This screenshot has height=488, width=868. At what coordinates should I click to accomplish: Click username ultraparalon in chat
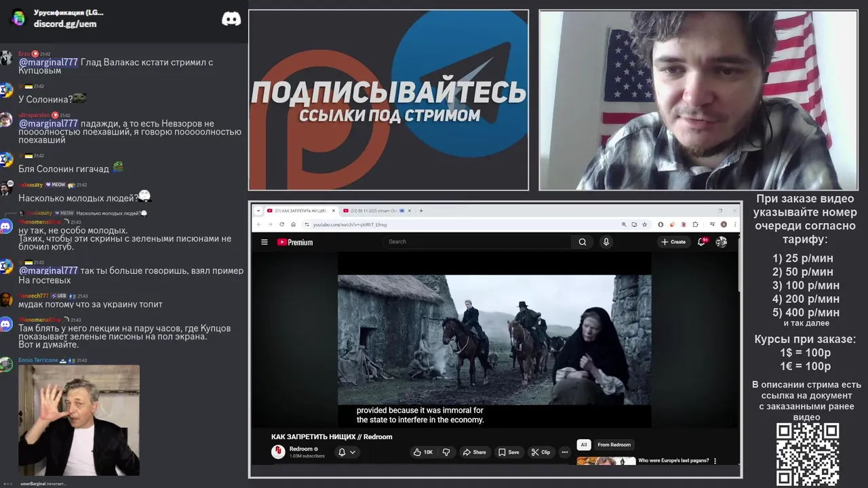coord(35,115)
